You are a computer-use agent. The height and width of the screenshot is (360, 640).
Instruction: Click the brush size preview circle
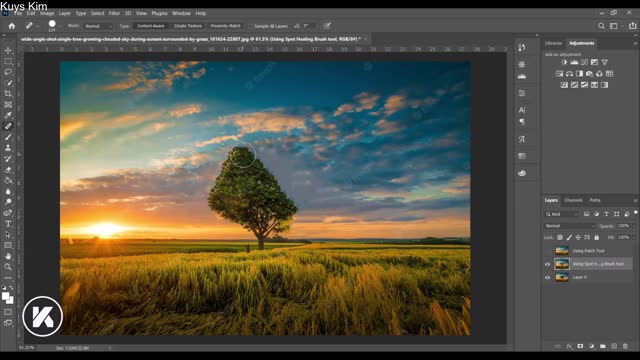pos(52,24)
